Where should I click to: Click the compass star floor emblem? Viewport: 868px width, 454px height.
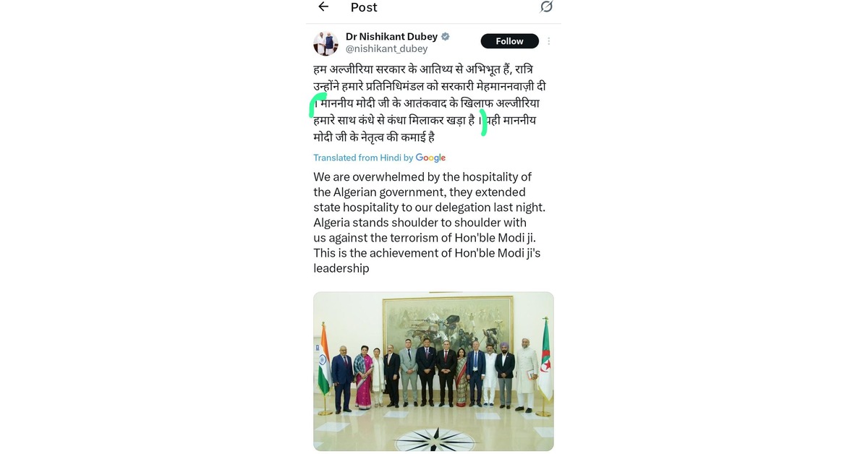(x=435, y=438)
